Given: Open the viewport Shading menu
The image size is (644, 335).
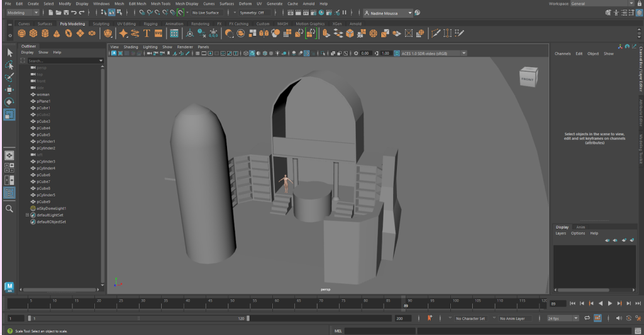Looking at the screenshot, I should (x=131, y=47).
